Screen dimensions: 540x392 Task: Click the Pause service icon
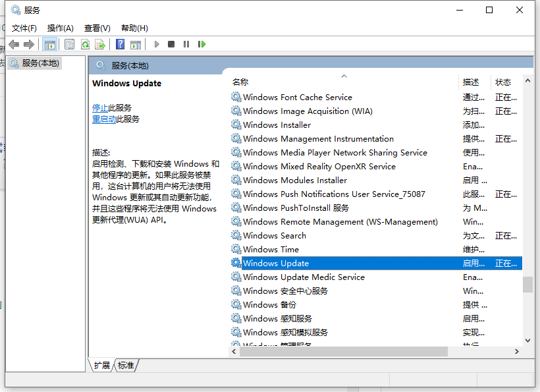pos(186,44)
